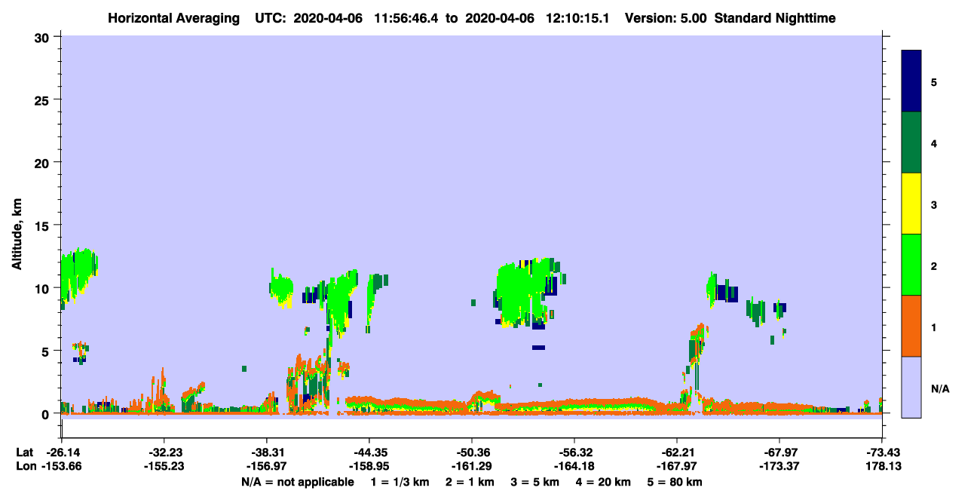Click the x-axis latitude value -73.43

pos(881,452)
